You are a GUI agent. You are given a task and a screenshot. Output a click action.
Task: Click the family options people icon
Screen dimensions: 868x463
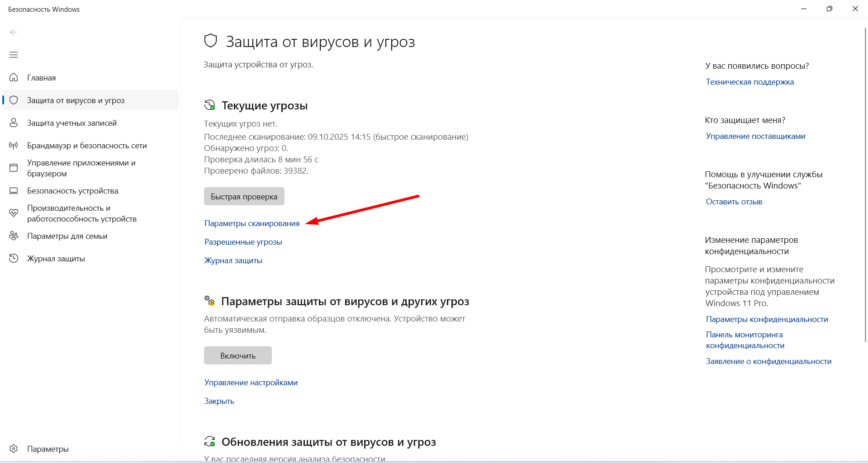14,236
